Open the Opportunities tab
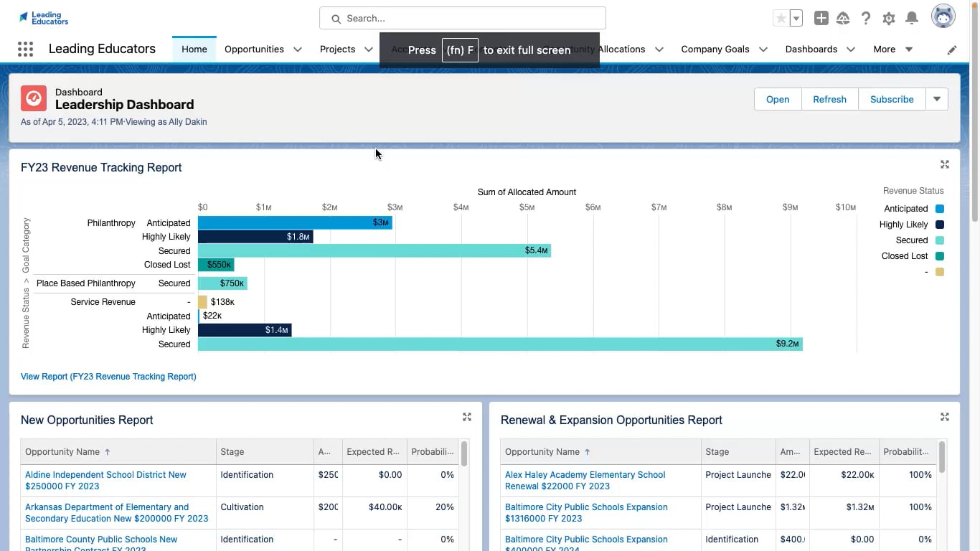980x551 pixels. 254,50
